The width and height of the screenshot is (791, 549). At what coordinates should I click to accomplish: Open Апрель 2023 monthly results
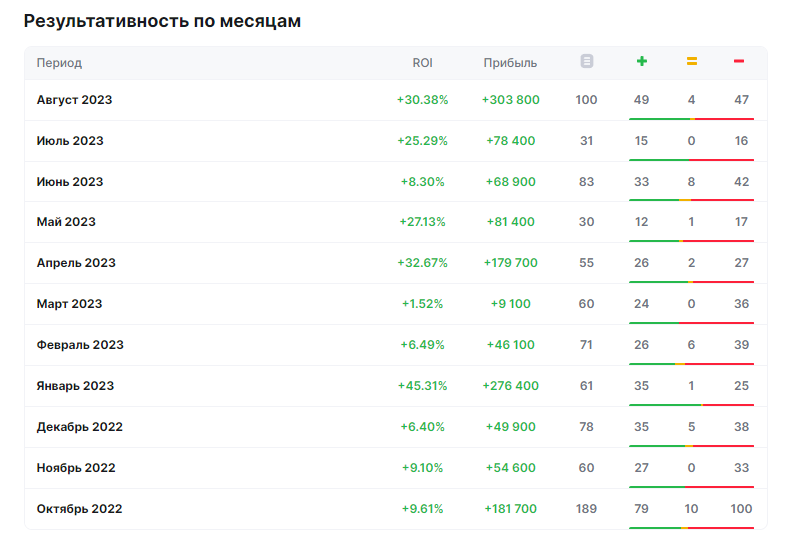click(x=76, y=263)
